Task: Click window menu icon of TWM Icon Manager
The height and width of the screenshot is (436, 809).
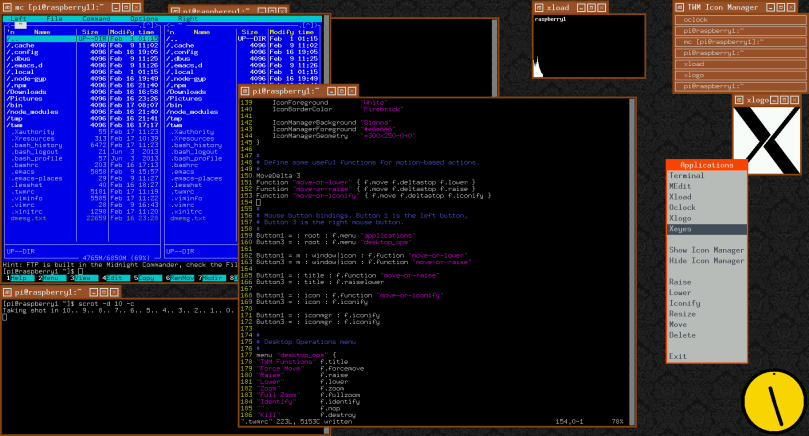Action: coord(680,7)
